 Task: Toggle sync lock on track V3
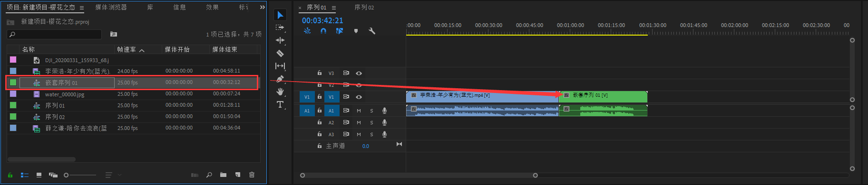346,73
